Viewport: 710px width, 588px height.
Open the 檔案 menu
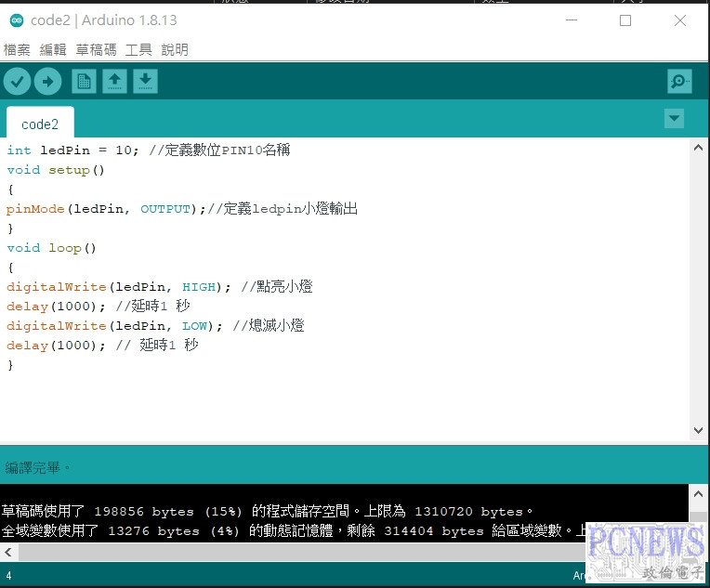pos(17,49)
